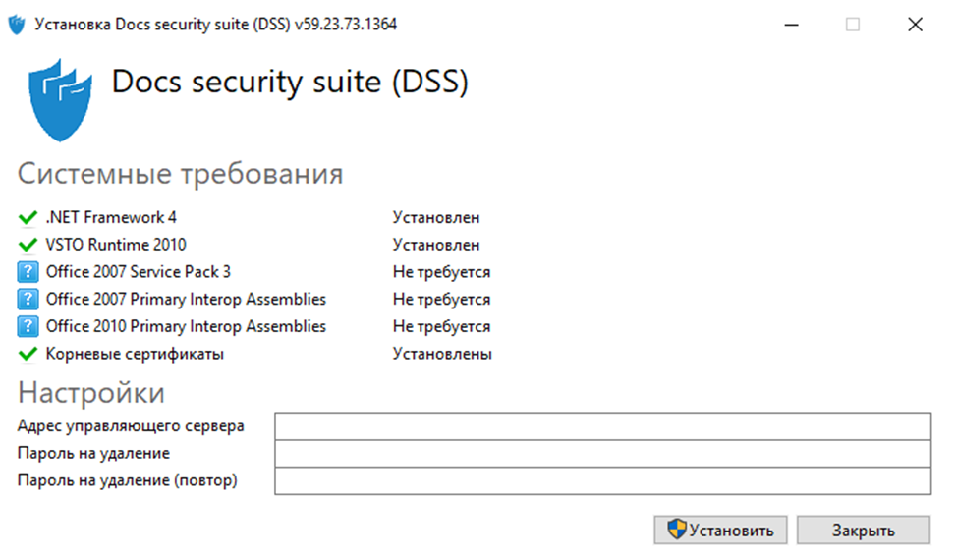The image size is (955, 560).
Task: Click the large blue shield DSS logo
Action: 62,98
